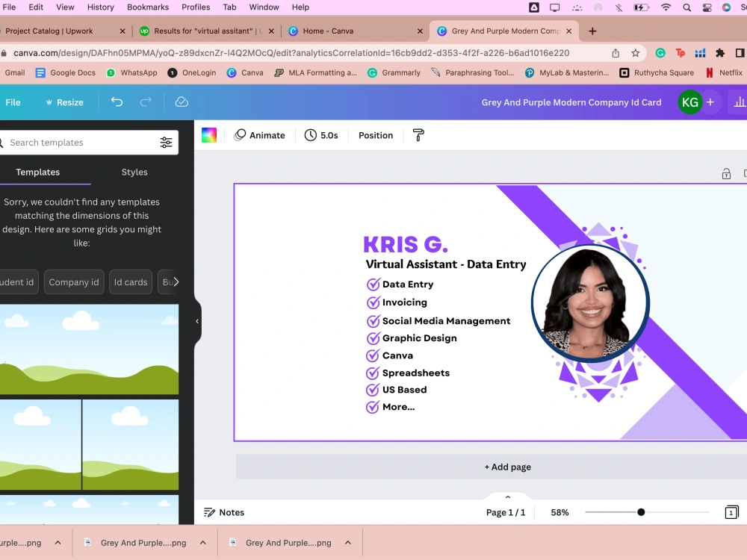Click the share page icon in address bar

616,53
